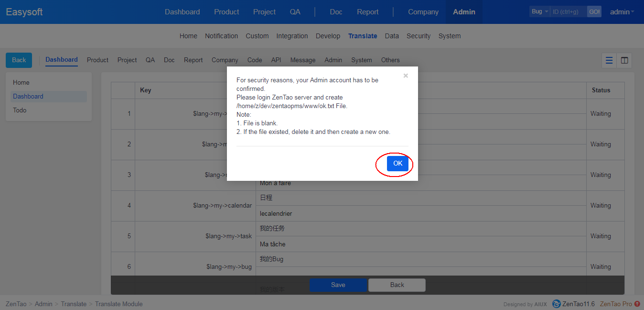This screenshot has width=644, height=310.
Task: Select Todo in the left sidebar
Action: point(20,110)
